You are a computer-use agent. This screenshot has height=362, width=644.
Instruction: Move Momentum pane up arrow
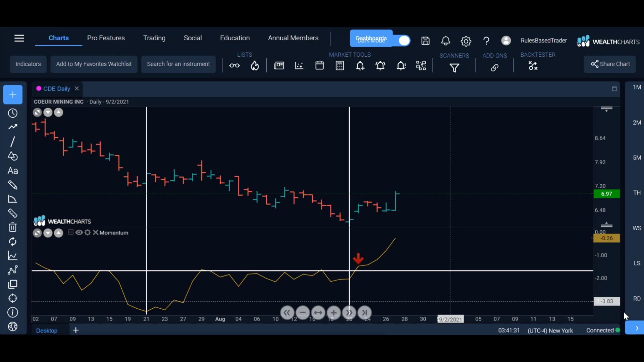pyautogui.click(x=59, y=233)
